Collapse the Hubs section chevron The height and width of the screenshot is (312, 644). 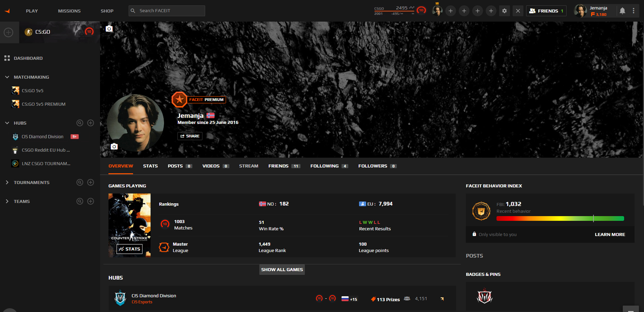pyautogui.click(x=7, y=123)
